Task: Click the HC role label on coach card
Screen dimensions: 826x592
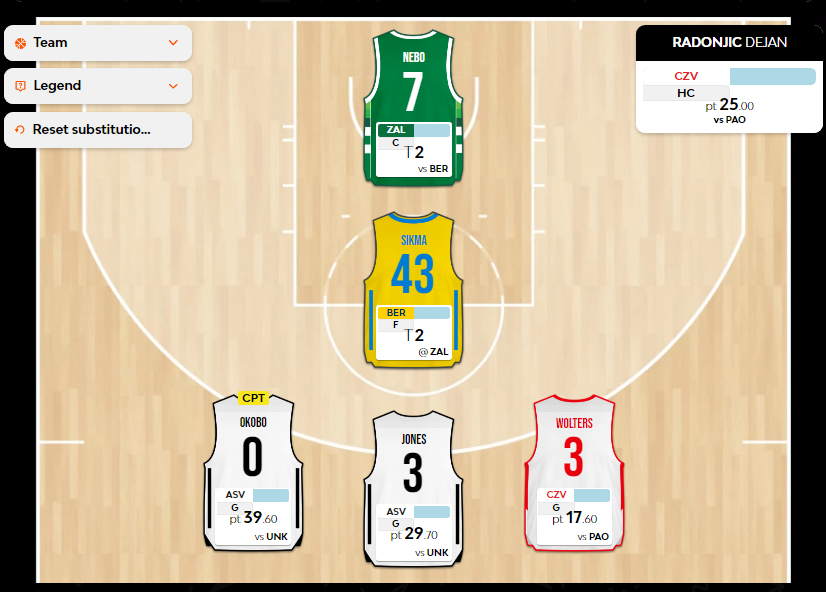Action: (685, 93)
